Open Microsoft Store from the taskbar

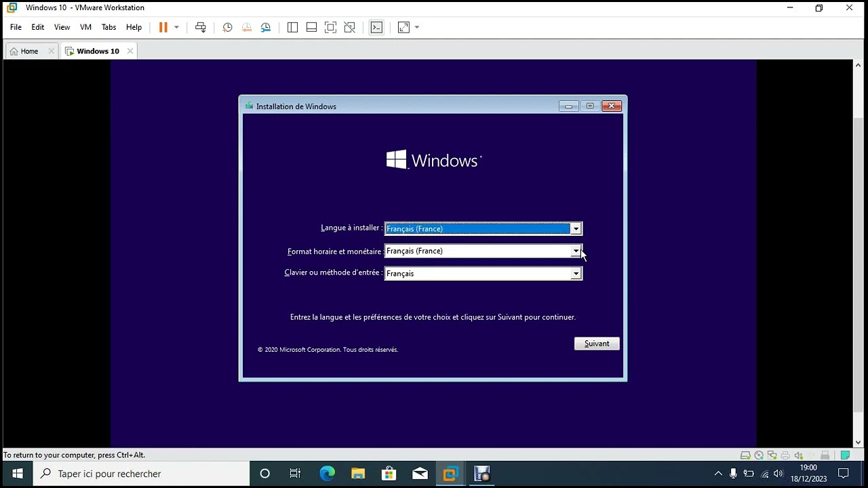coord(389,474)
